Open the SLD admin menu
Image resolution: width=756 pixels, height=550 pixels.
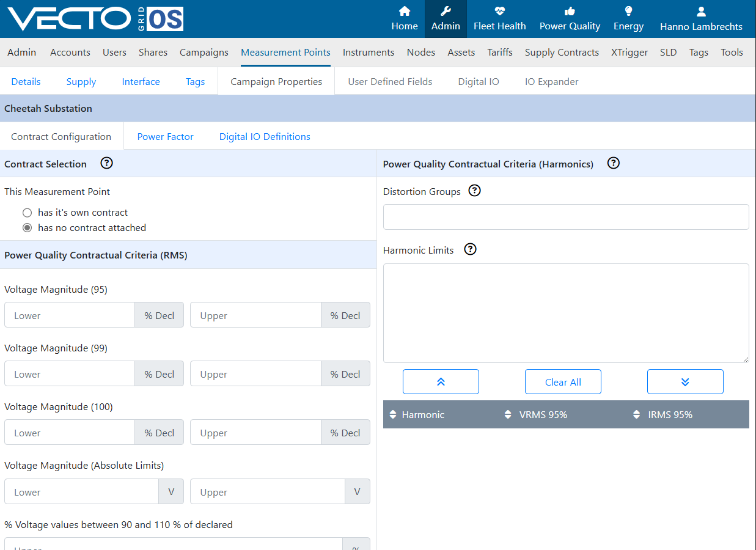click(x=669, y=53)
